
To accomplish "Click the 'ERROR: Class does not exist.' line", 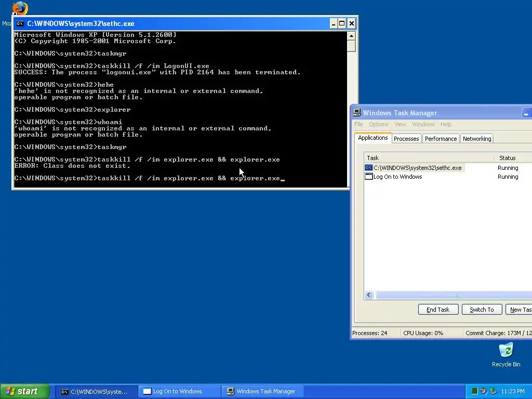I will 72,166.
